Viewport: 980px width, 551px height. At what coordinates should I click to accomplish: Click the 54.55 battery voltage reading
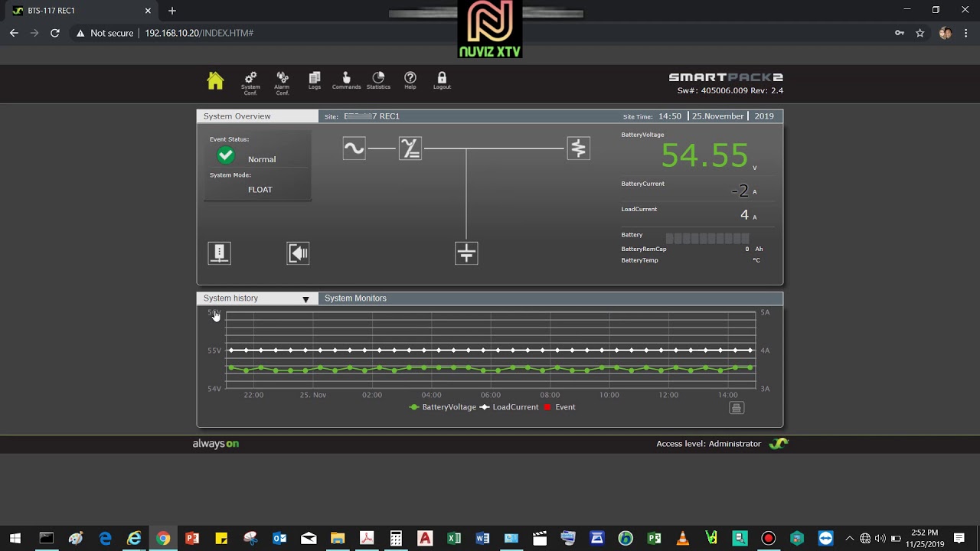pos(704,155)
